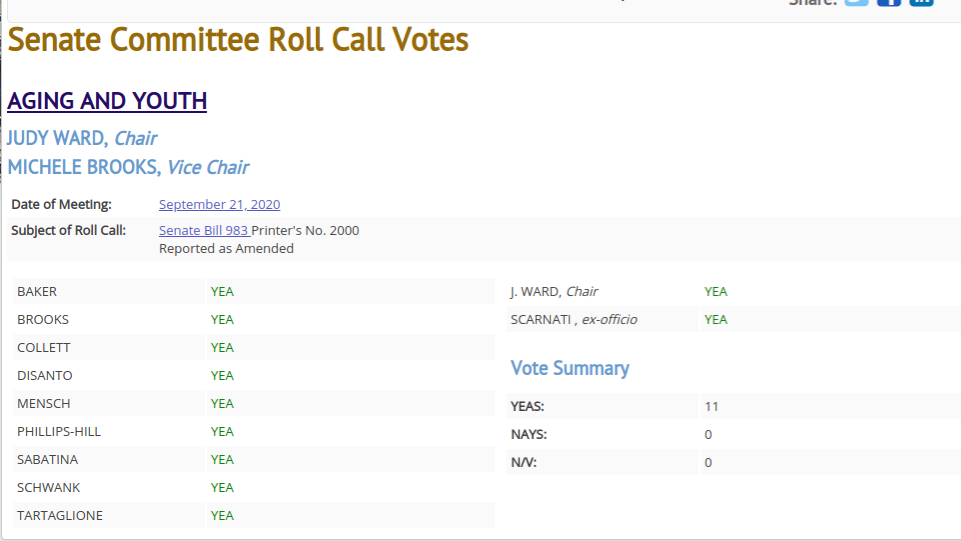Share this page on LinkedIn
Screen dimensions: 961x541
click(921, 3)
